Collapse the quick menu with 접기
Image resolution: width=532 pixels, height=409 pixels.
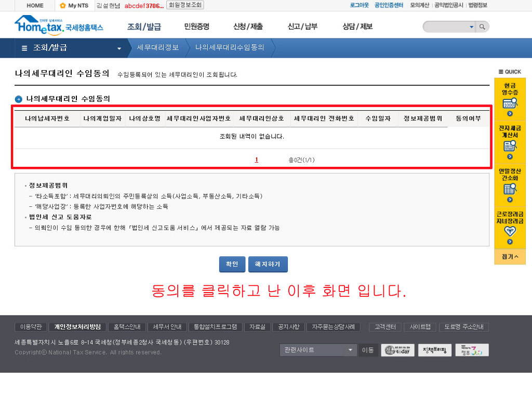pos(510,257)
